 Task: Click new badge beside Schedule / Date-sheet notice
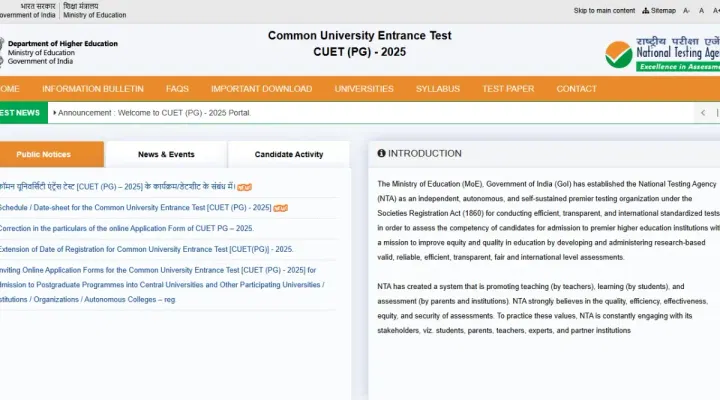(281, 208)
